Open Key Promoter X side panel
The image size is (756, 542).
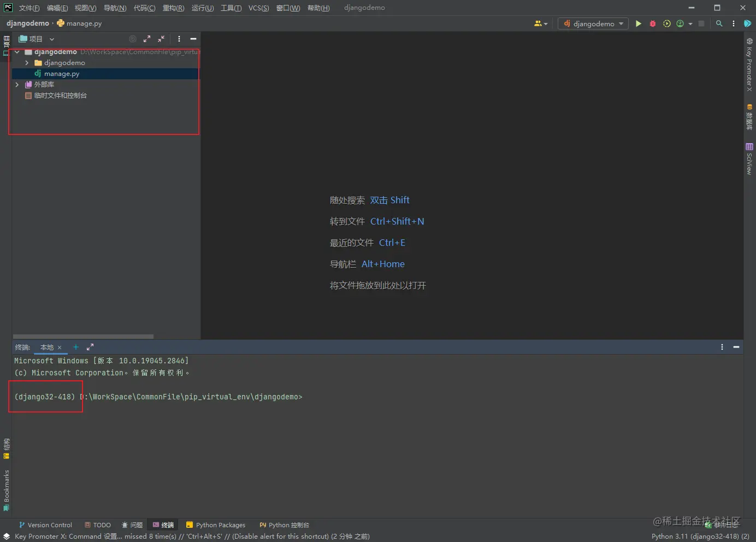pos(749,65)
